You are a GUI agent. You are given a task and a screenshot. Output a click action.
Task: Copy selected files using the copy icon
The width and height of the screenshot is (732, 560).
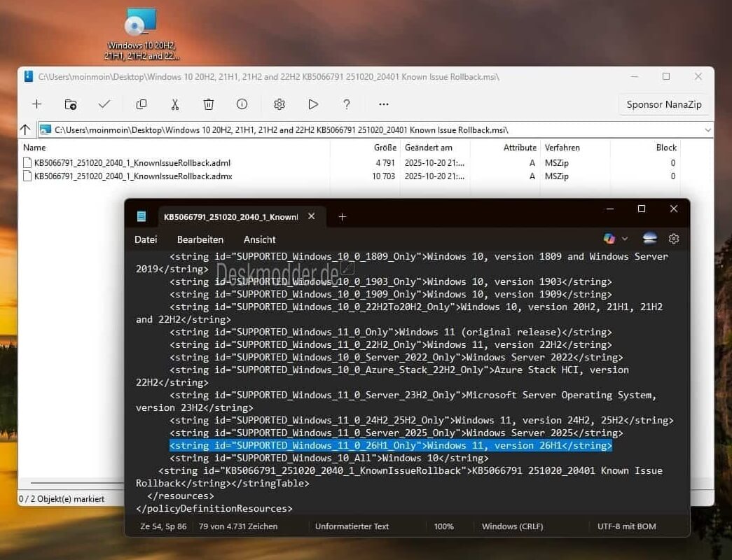tap(141, 104)
